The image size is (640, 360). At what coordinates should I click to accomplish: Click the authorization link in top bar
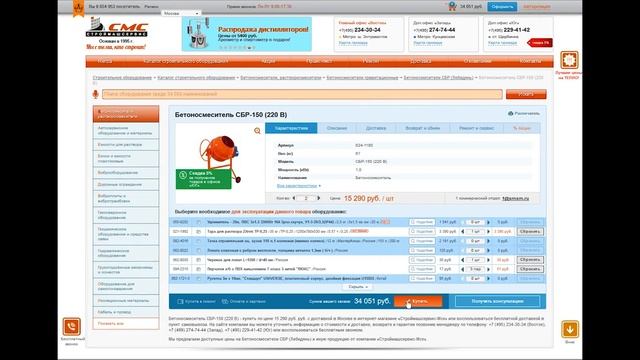point(537,7)
